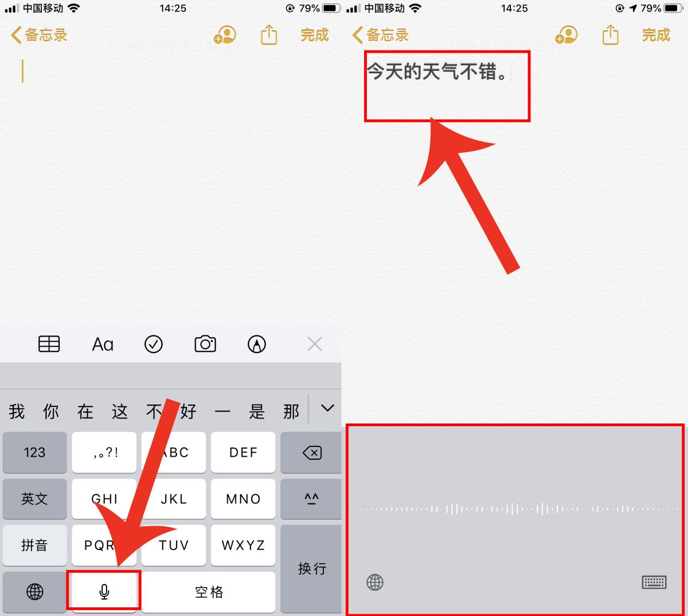Tap 换行 to insert a new line

[311, 569]
